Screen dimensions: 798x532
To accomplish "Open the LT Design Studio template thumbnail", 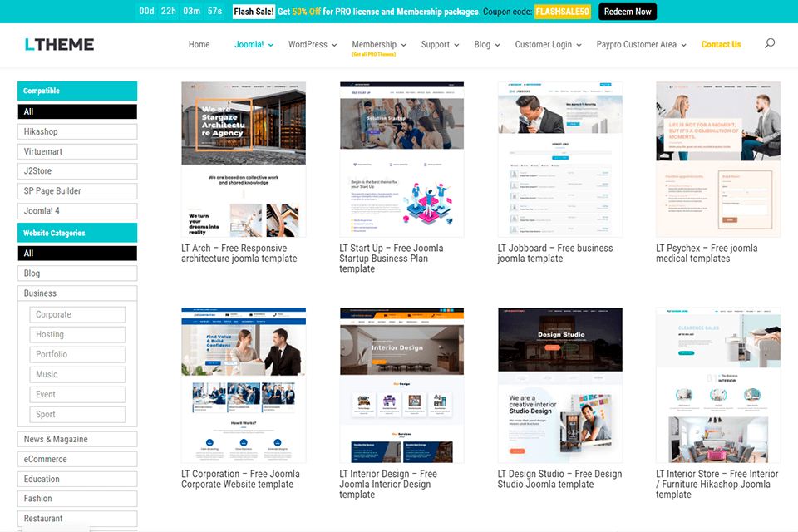I will 559,385.
